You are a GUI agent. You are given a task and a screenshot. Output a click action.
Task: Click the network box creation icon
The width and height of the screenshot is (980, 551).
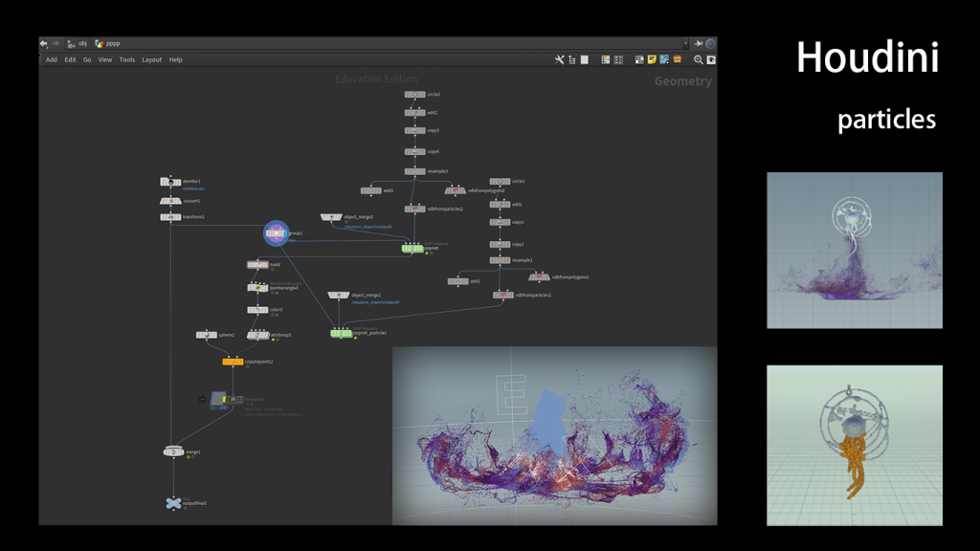[x=639, y=60]
